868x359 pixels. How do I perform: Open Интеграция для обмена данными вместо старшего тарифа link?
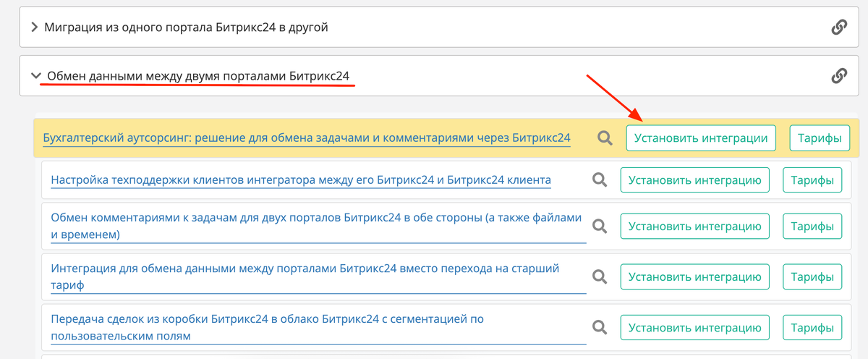pyautogui.click(x=318, y=276)
